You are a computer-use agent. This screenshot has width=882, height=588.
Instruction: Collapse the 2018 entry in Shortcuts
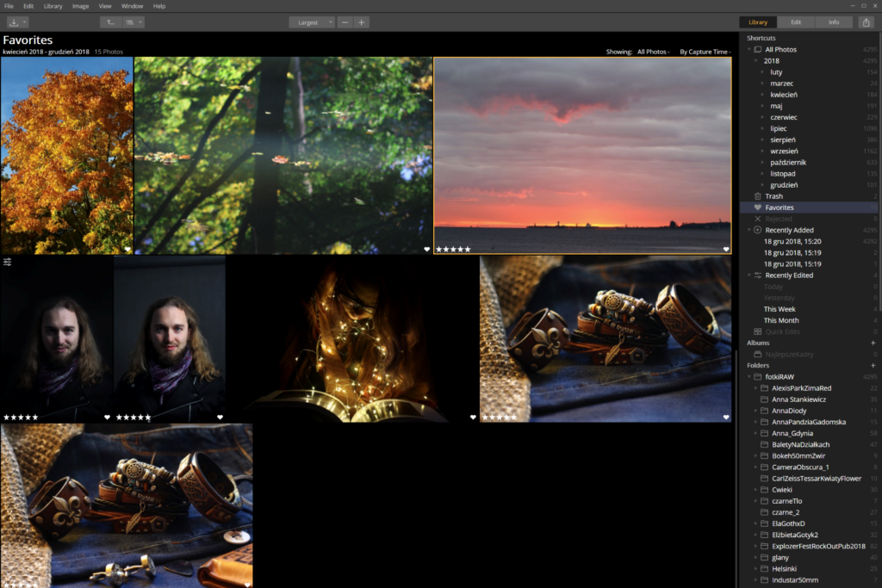(x=755, y=60)
